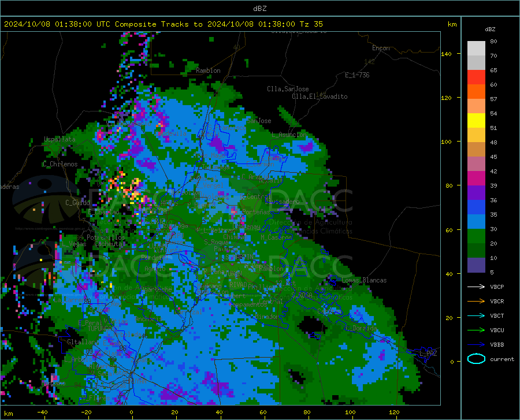Click the orange VBCR arrow legend icon
Image resolution: width=520 pixels, height=420 pixels.
tap(476, 301)
